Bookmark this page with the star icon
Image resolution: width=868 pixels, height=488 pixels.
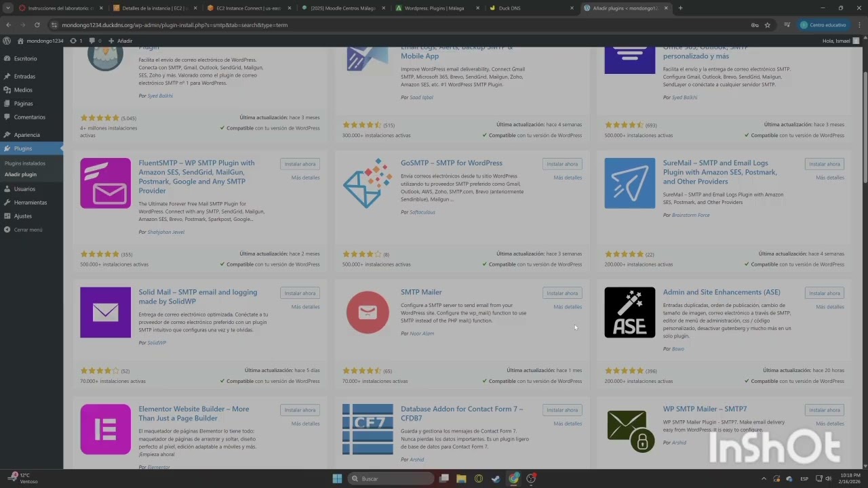click(x=768, y=25)
